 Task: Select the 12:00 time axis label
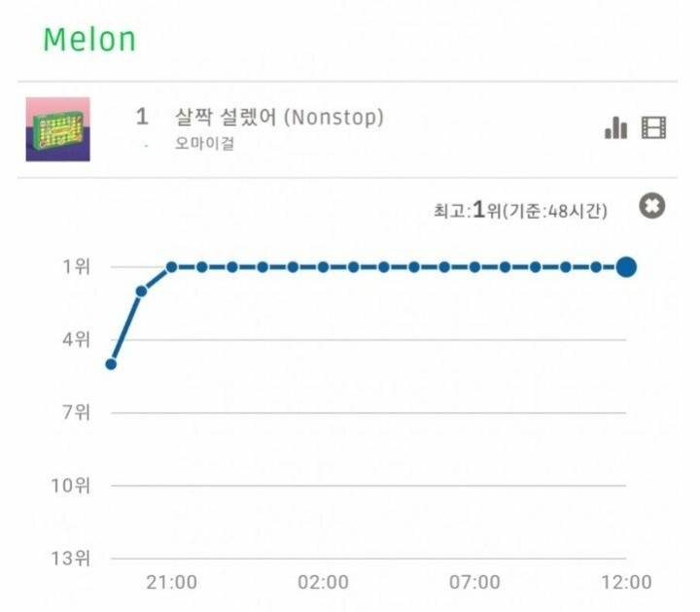click(627, 583)
